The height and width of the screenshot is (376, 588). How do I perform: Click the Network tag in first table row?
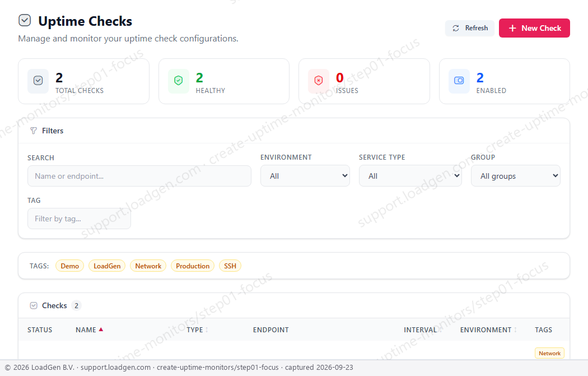(549, 353)
